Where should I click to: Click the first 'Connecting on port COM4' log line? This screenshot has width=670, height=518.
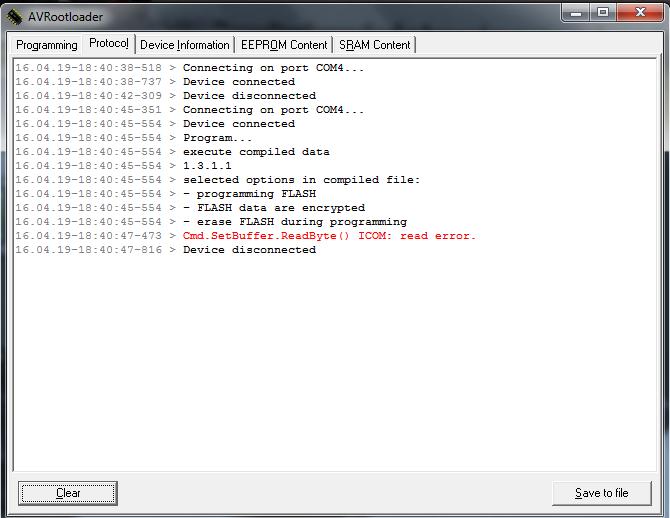point(189,68)
